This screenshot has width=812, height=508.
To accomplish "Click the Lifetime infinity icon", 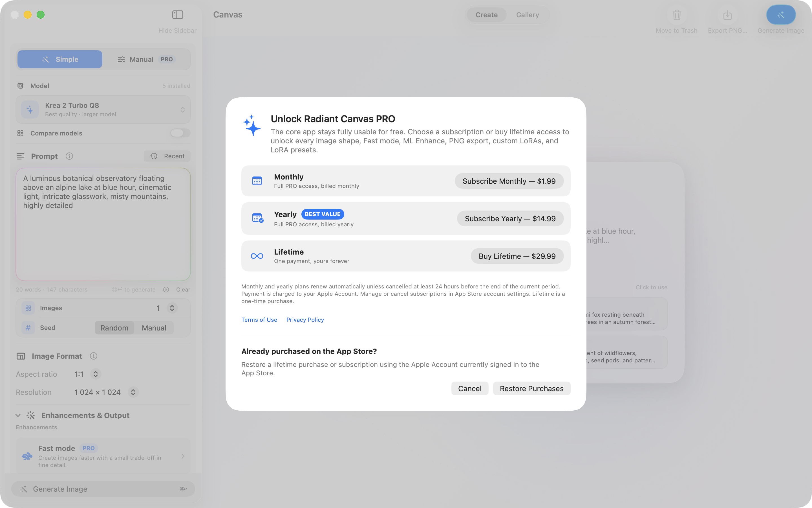I will [x=257, y=256].
